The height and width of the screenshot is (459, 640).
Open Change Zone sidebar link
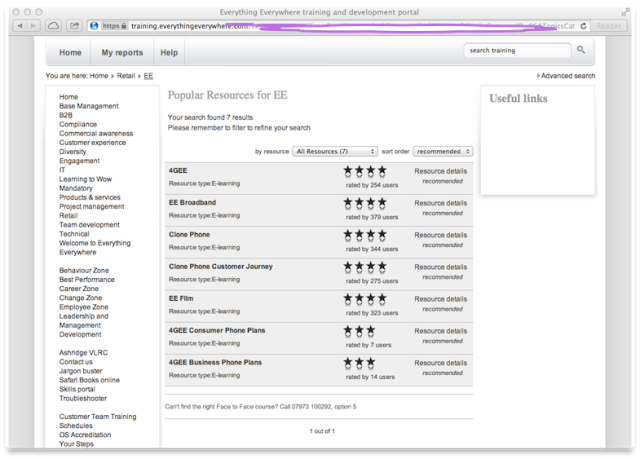click(80, 298)
